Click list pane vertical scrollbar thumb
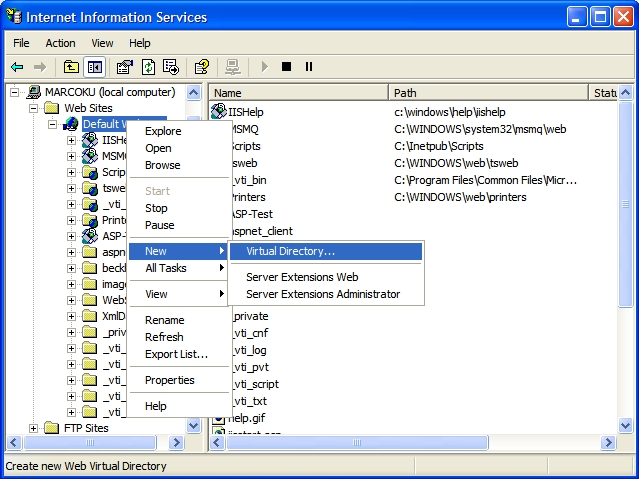The width and height of the screenshot is (639, 479). tap(625, 204)
